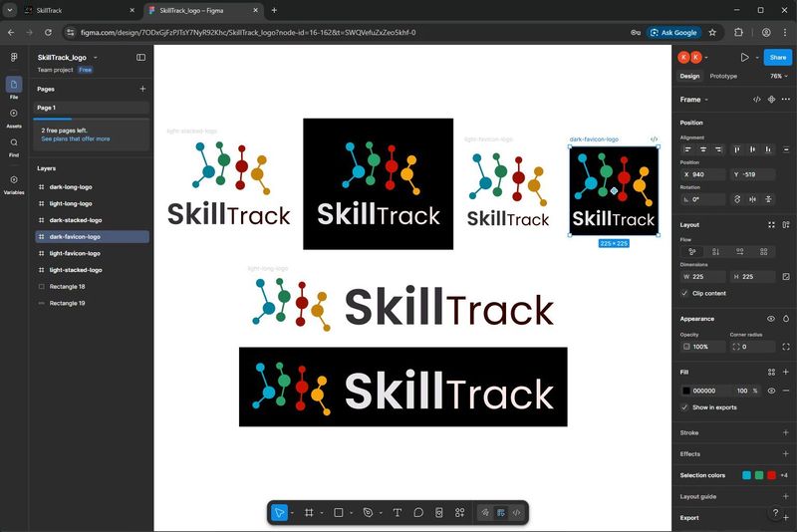Click the create component icon

pos(771,100)
